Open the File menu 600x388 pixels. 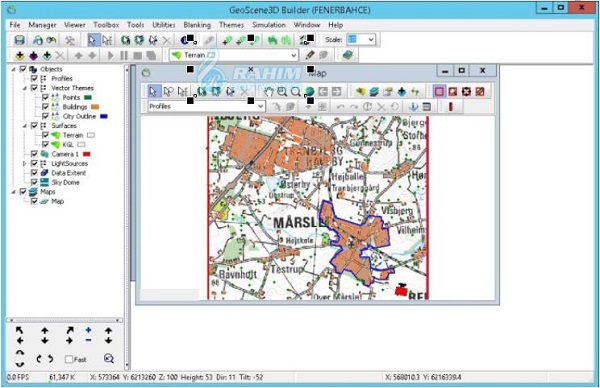(x=15, y=25)
